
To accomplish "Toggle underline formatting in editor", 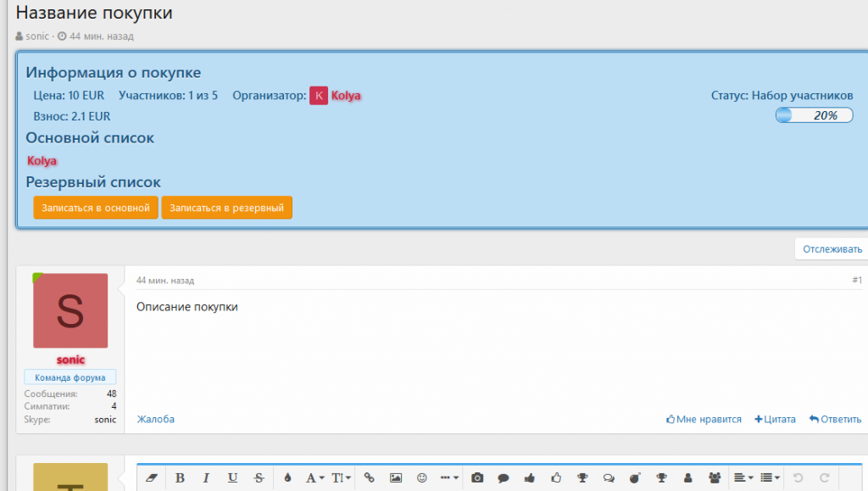I will (232, 477).
